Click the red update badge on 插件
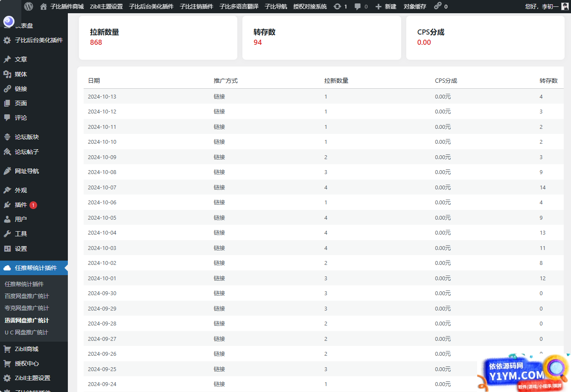 click(x=33, y=205)
